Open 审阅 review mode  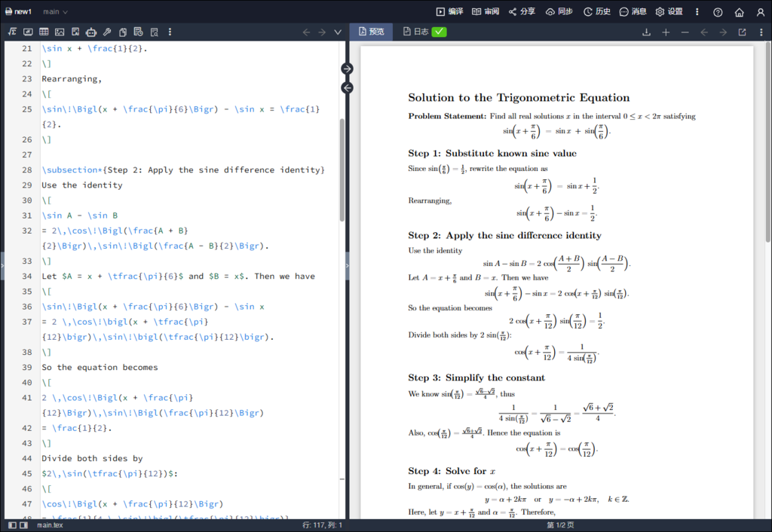point(486,11)
